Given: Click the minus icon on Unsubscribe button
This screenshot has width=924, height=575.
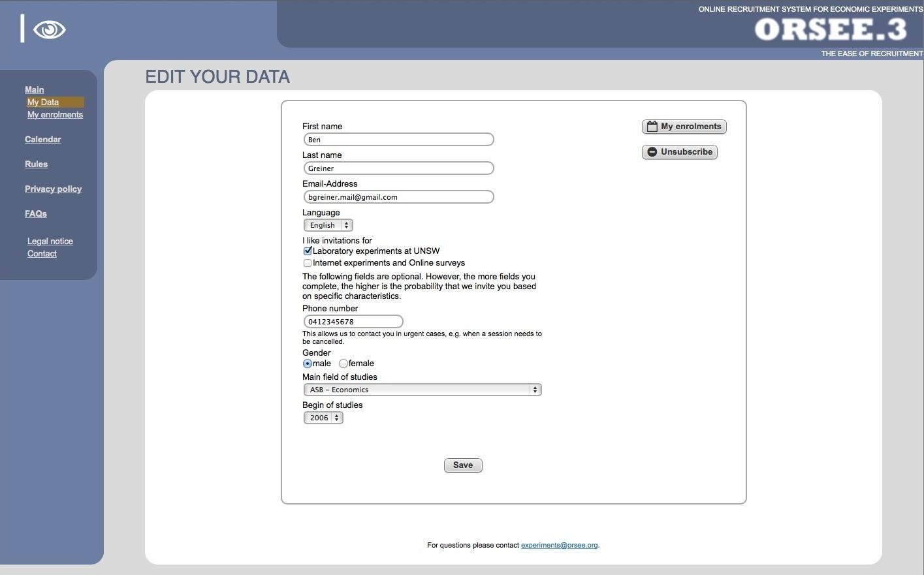Looking at the screenshot, I should point(652,151).
